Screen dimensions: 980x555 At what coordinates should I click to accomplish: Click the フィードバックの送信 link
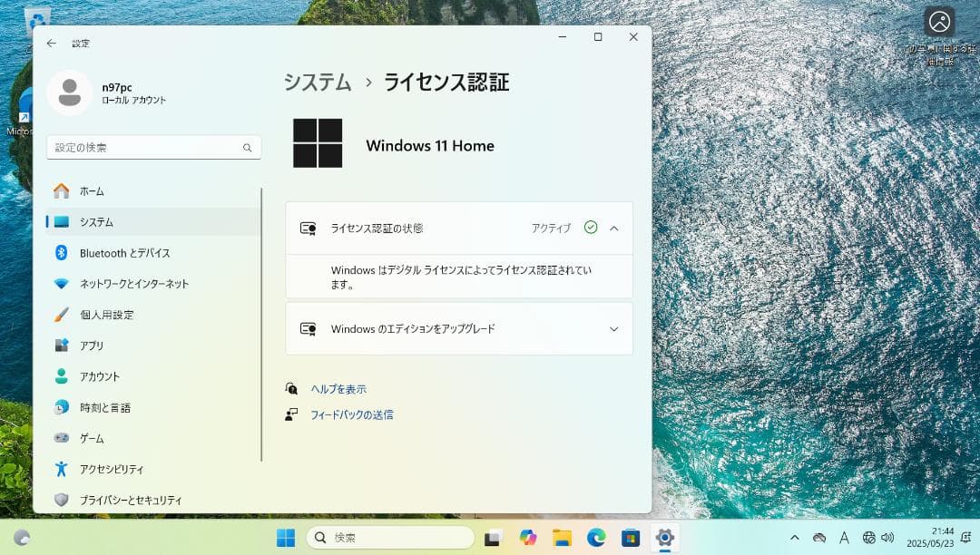(x=352, y=414)
